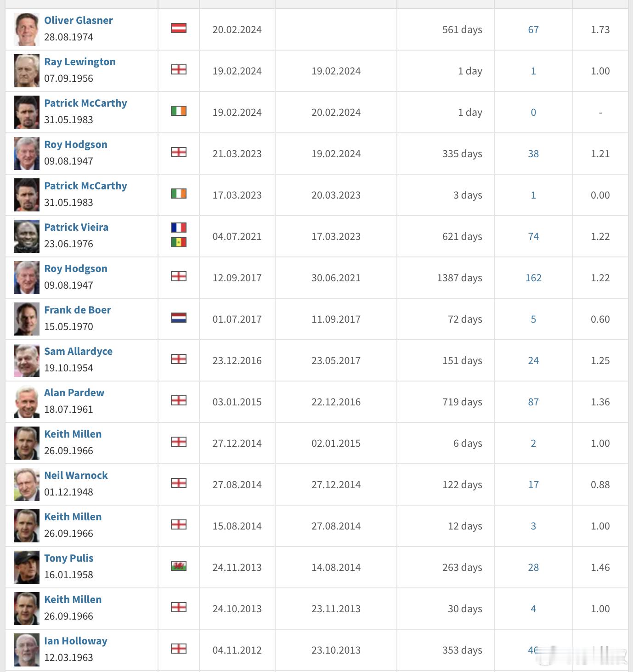This screenshot has width=633, height=672.
Task: Click the Netherlands flag beside Frank de Boer
Action: [x=178, y=318]
